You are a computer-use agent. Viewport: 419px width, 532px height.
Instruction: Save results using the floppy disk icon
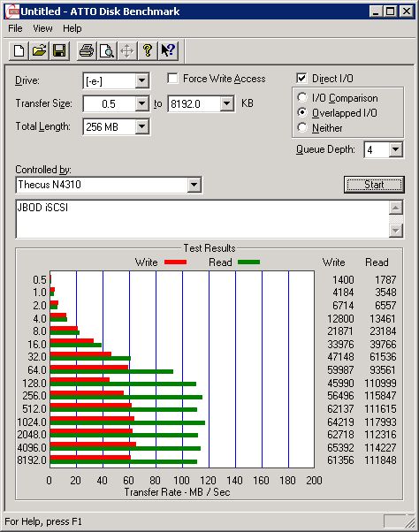coord(59,51)
